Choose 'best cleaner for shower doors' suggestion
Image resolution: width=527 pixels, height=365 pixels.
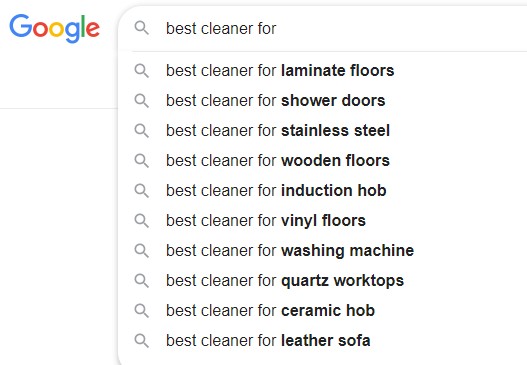click(323, 100)
